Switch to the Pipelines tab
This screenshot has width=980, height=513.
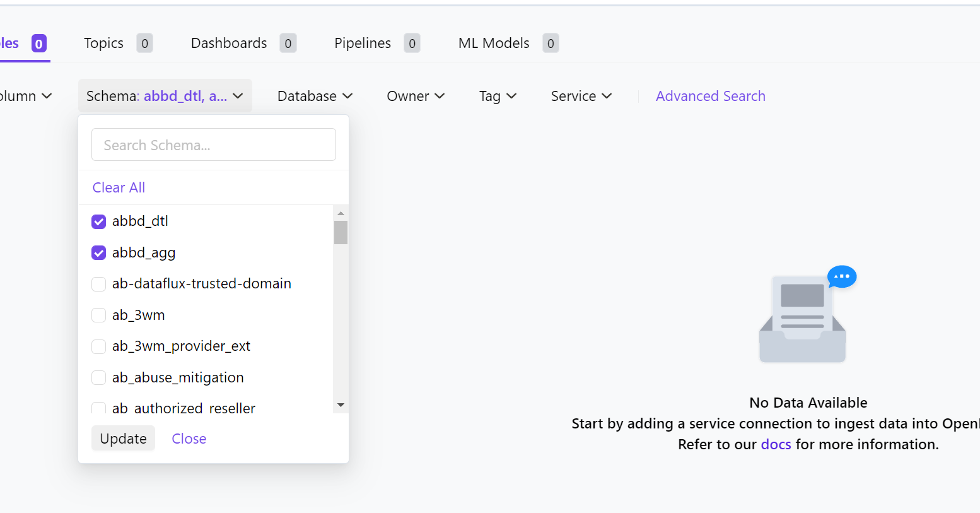coord(377,43)
